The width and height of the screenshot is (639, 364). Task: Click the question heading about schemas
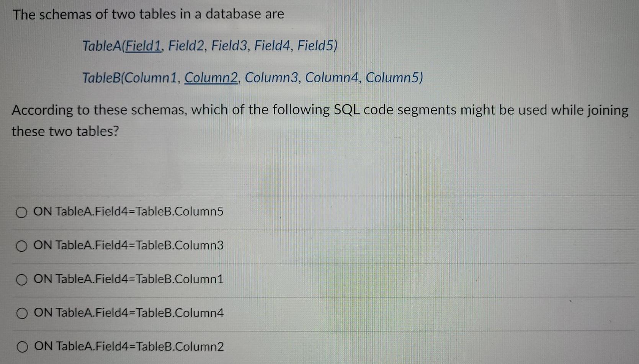[x=147, y=14]
